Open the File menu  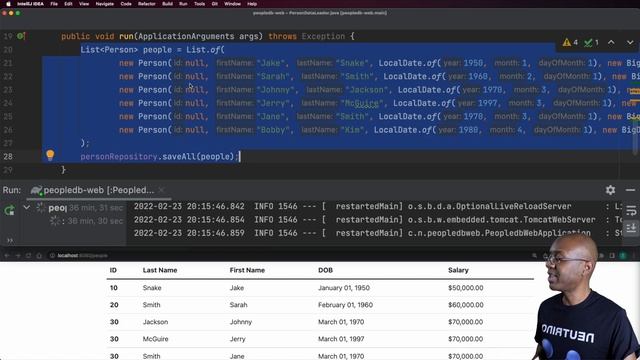[x=54, y=4]
